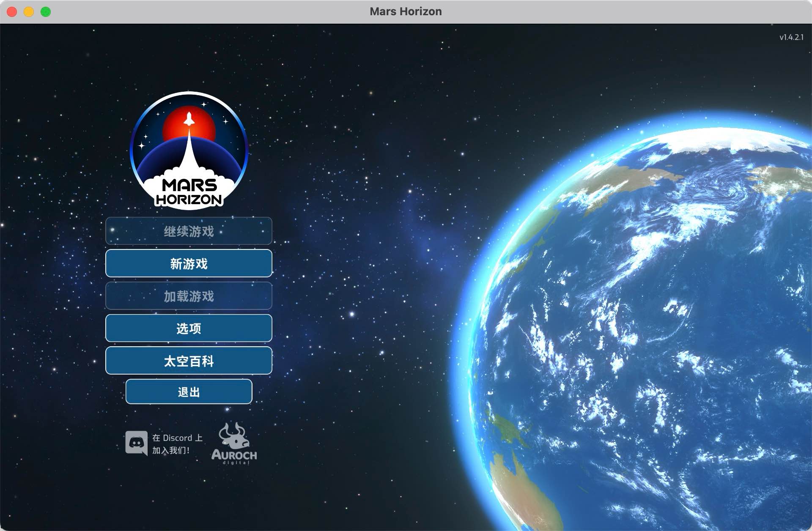
Task: Click the Mars Horizon window title
Action: pos(406,11)
